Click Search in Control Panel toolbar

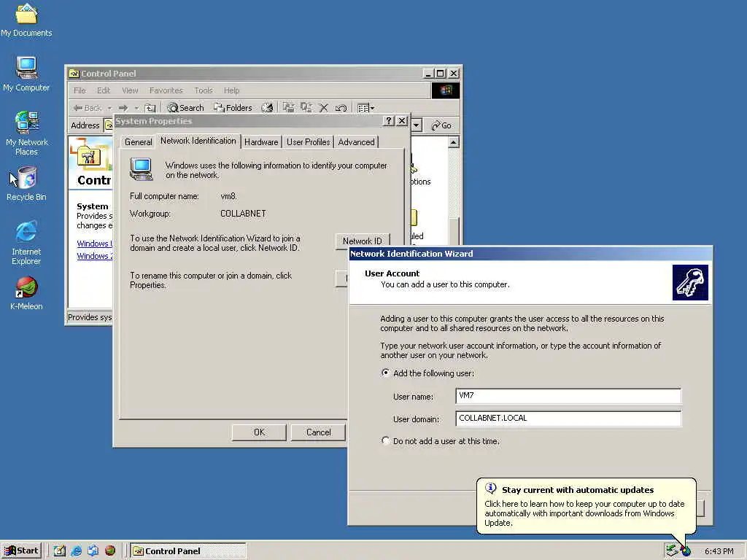(x=185, y=108)
